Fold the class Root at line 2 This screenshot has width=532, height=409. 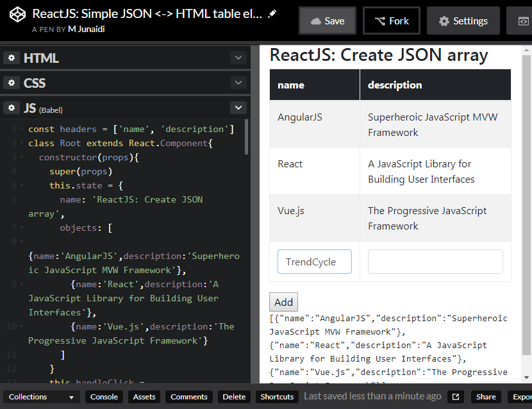tap(21, 143)
